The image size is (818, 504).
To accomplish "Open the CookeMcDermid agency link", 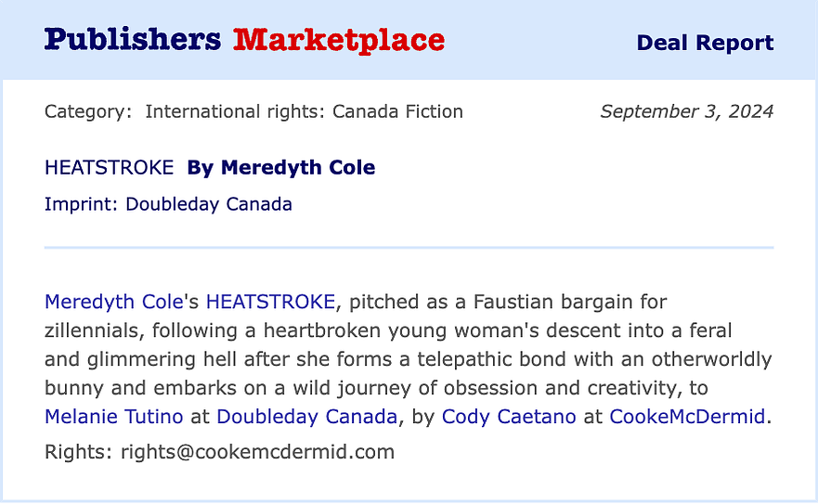I will (687, 417).
